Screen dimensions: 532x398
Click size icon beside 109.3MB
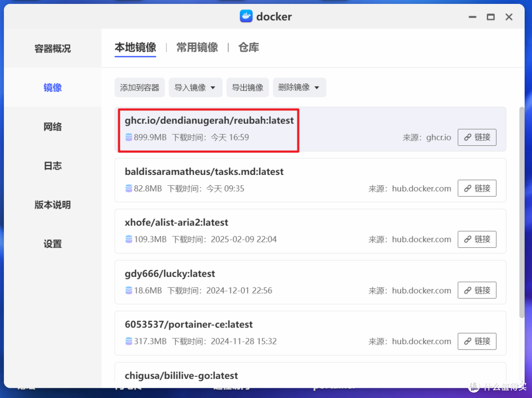[129, 239]
